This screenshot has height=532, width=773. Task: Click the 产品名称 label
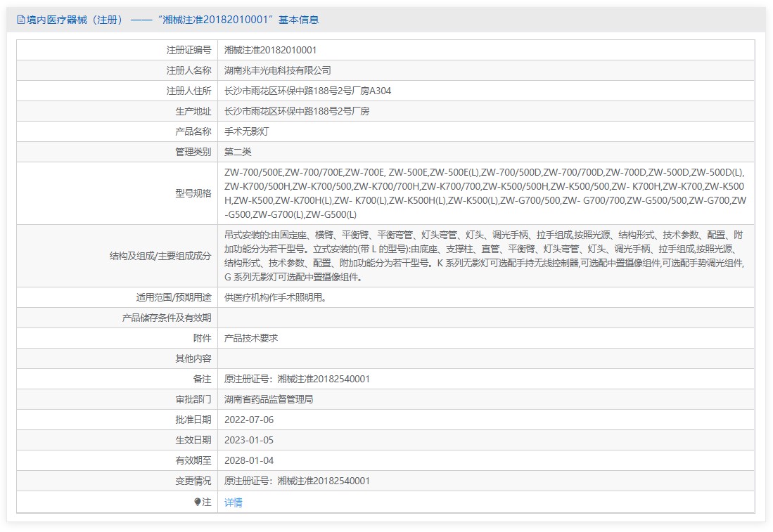pos(193,131)
